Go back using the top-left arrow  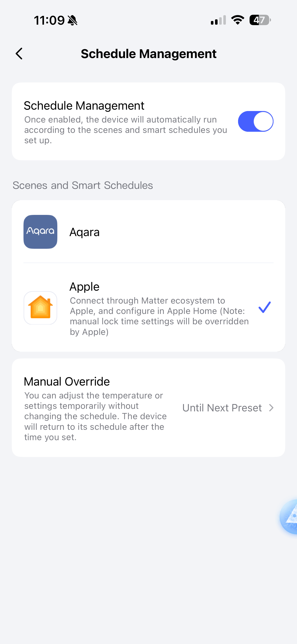click(19, 53)
